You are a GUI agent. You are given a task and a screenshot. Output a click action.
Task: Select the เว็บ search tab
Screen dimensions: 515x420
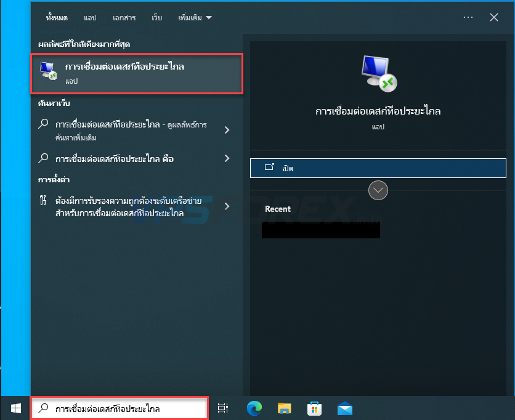[157, 18]
